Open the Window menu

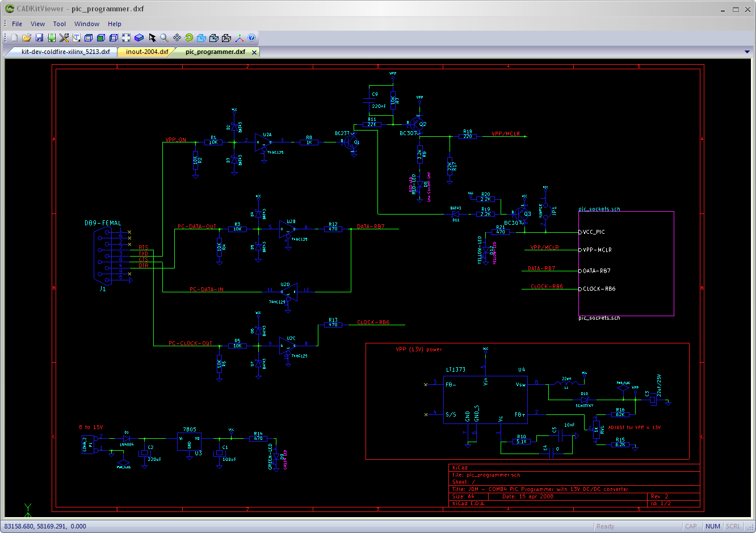pos(87,24)
